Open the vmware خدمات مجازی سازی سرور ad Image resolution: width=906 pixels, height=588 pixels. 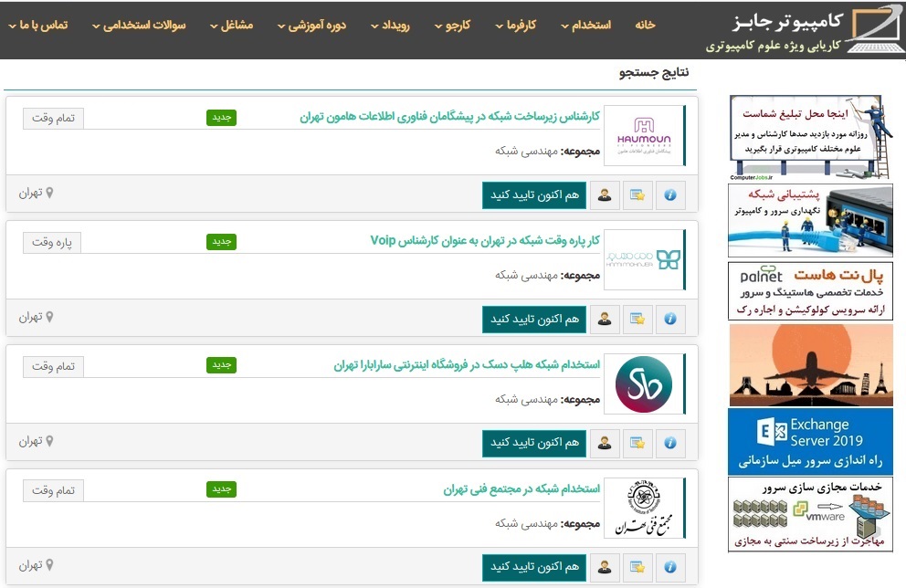(x=811, y=514)
